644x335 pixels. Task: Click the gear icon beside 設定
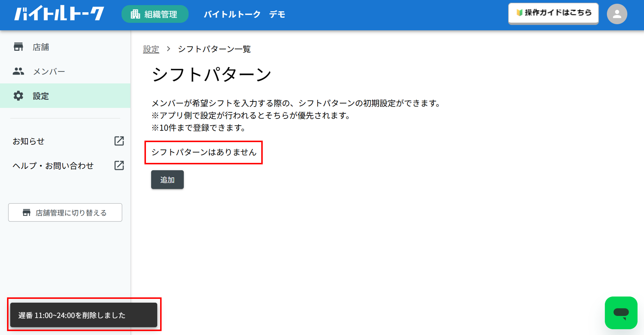tap(18, 96)
